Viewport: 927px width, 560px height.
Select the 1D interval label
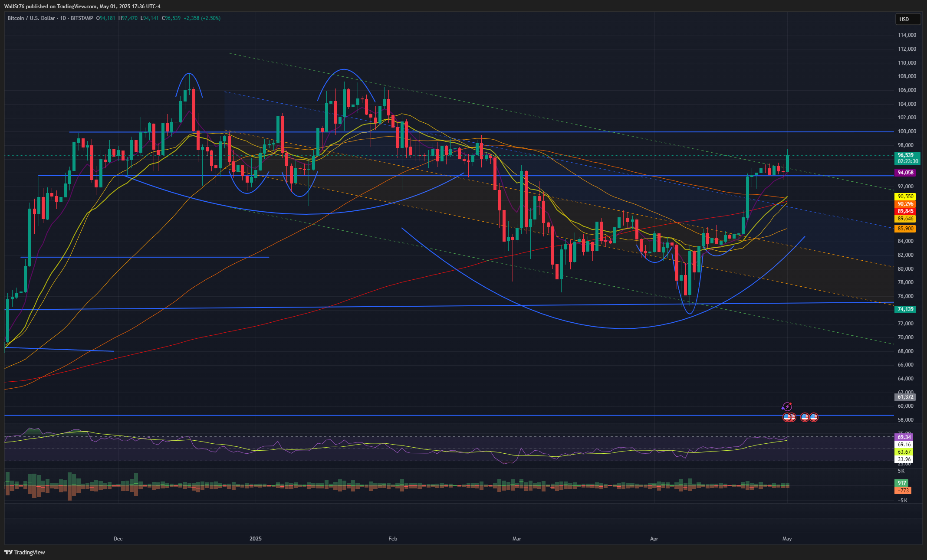(x=62, y=18)
